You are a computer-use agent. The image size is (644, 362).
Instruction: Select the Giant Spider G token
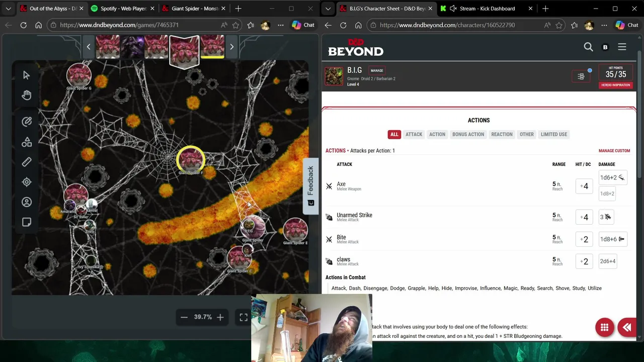(79, 74)
